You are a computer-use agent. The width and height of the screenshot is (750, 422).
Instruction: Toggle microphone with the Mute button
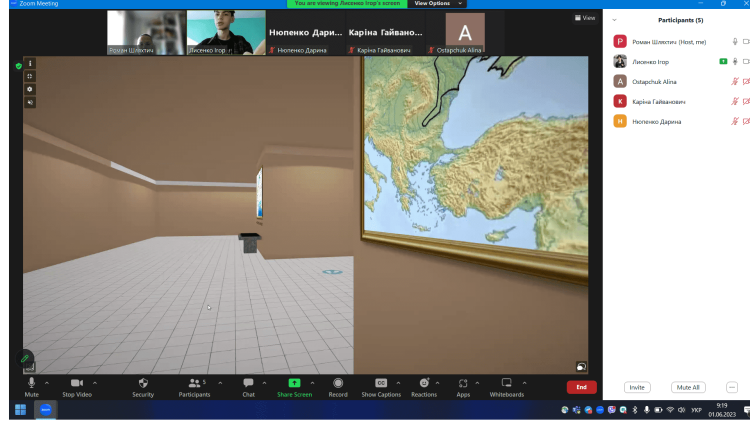[x=32, y=383]
